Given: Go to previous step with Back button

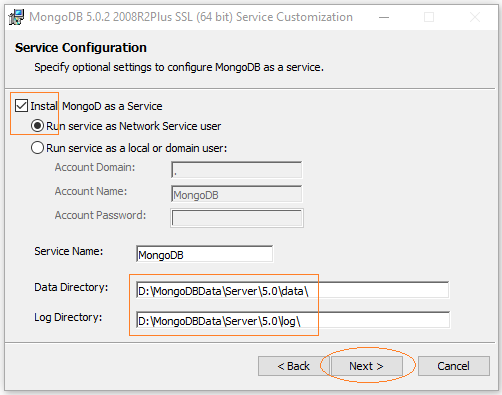Looking at the screenshot, I should click(x=294, y=366).
